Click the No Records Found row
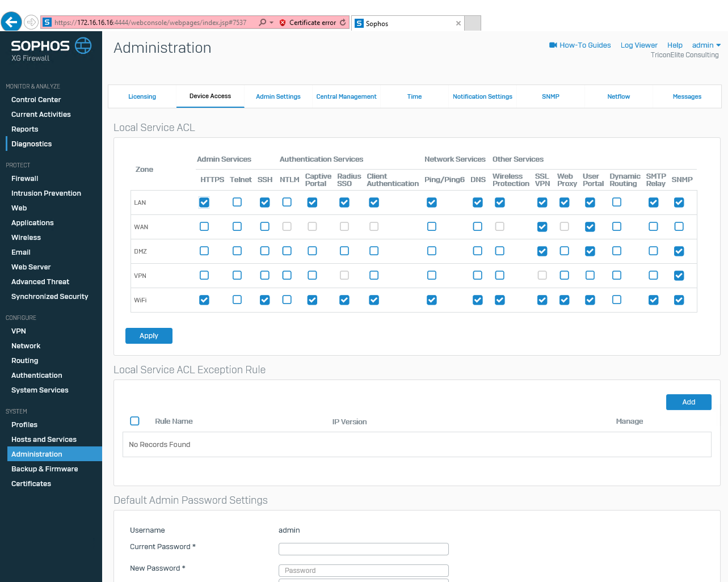 pyautogui.click(x=417, y=445)
